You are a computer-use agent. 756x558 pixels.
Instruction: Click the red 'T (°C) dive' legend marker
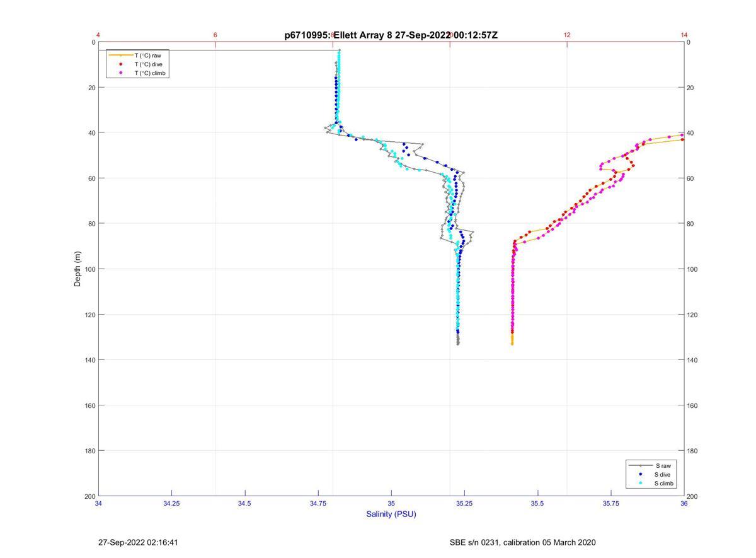coord(120,64)
